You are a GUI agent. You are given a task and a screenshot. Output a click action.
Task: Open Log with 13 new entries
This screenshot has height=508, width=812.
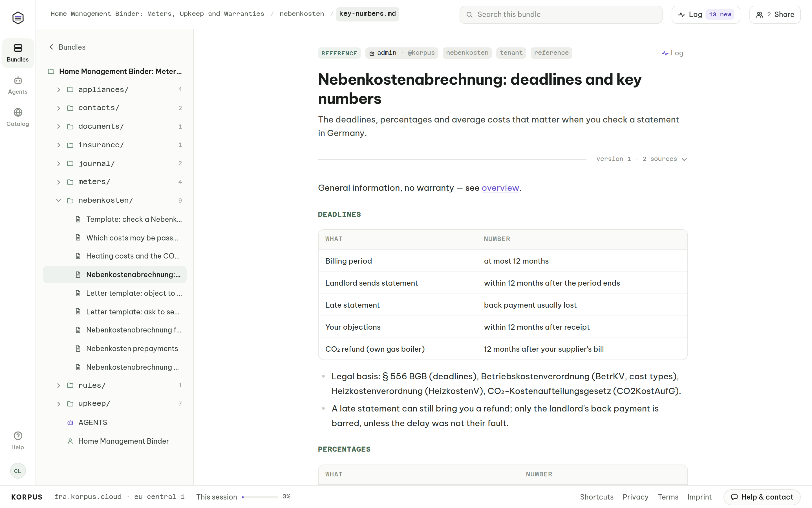click(706, 14)
